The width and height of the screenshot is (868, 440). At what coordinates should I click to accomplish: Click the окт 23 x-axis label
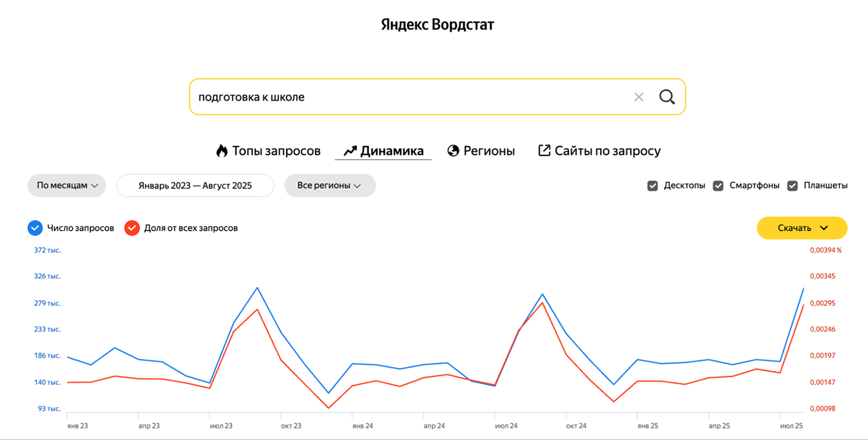click(x=291, y=426)
